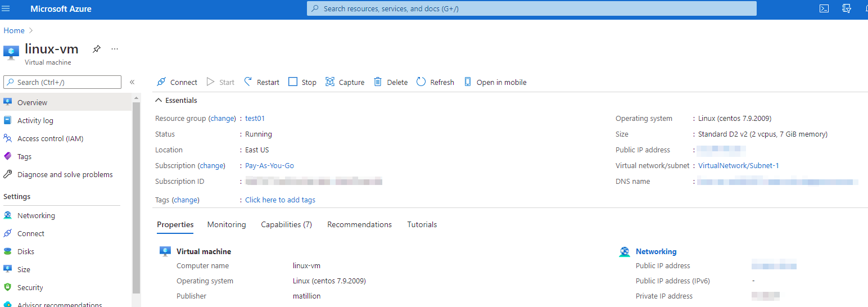Open Cloud Shell from top bar
This screenshot has height=307, width=868.
824,8
